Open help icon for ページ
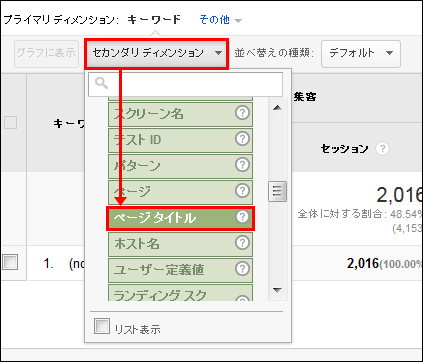This screenshot has height=362, width=423. (242, 191)
